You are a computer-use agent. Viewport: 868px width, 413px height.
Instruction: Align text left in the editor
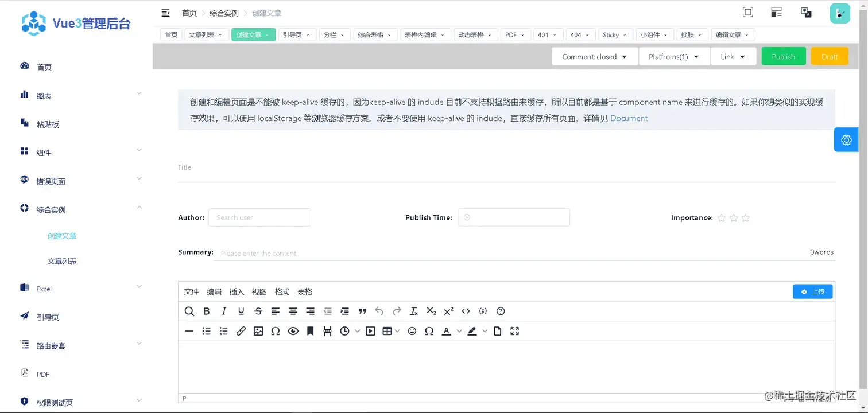click(x=276, y=311)
